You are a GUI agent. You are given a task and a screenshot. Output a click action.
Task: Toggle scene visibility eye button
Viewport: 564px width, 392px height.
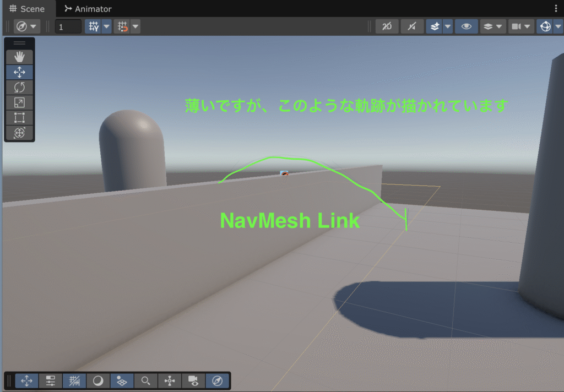coord(466,26)
